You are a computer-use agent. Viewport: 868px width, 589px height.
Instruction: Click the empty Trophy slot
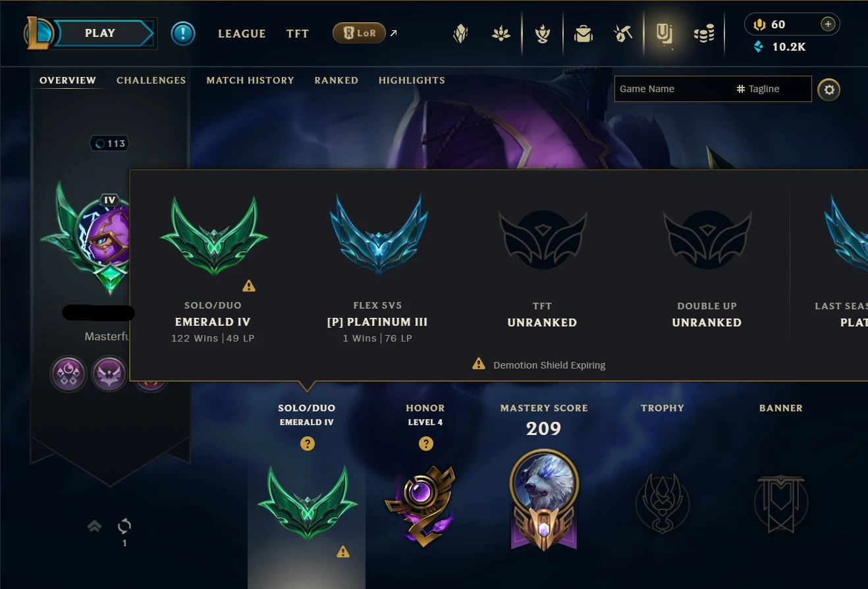click(663, 503)
